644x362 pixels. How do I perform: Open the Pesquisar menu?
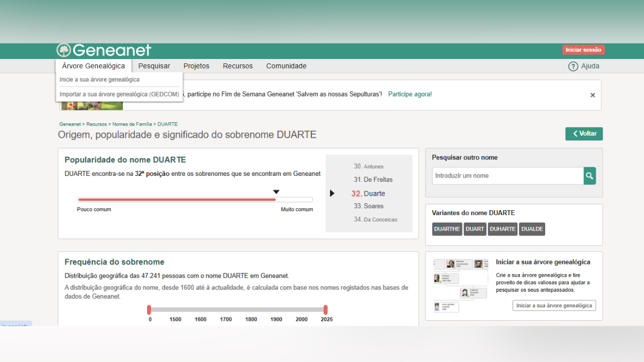pyautogui.click(x=154, y=66)
